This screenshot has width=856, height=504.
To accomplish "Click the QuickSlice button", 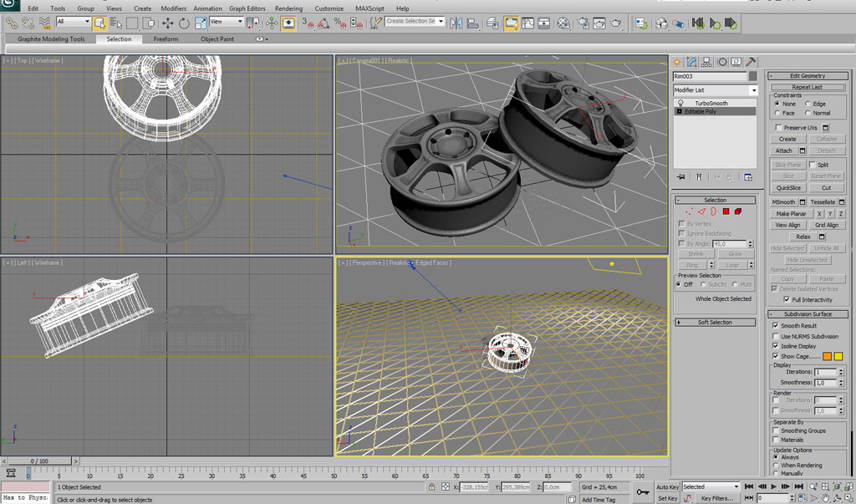I will click(788, 188).
